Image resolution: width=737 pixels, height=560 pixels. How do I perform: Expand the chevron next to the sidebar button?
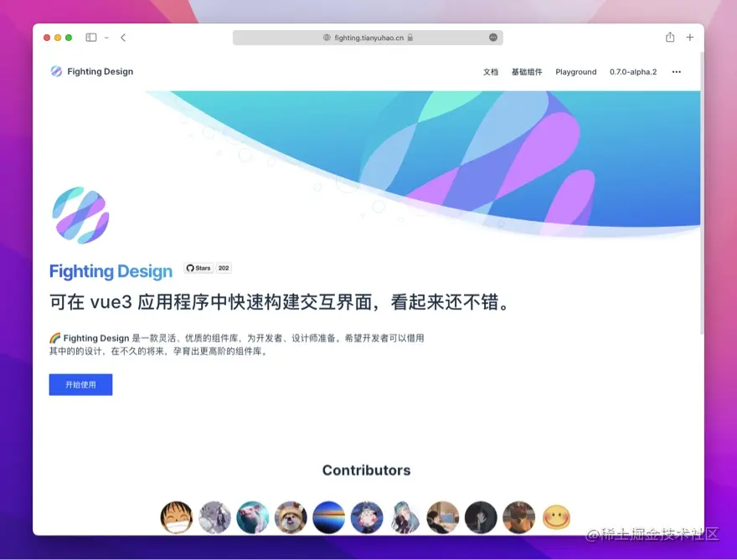point(105,37)
